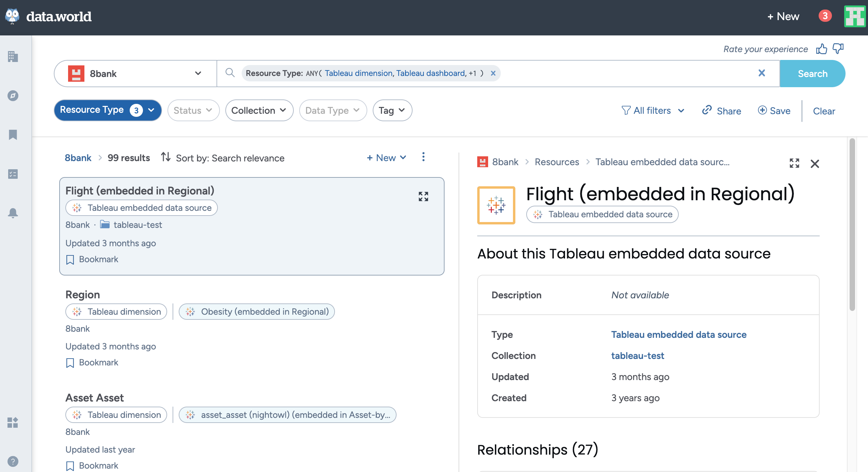Click the sort order arrows icon
The height and width of the screenshot is (472, 868).
point(166,157)
